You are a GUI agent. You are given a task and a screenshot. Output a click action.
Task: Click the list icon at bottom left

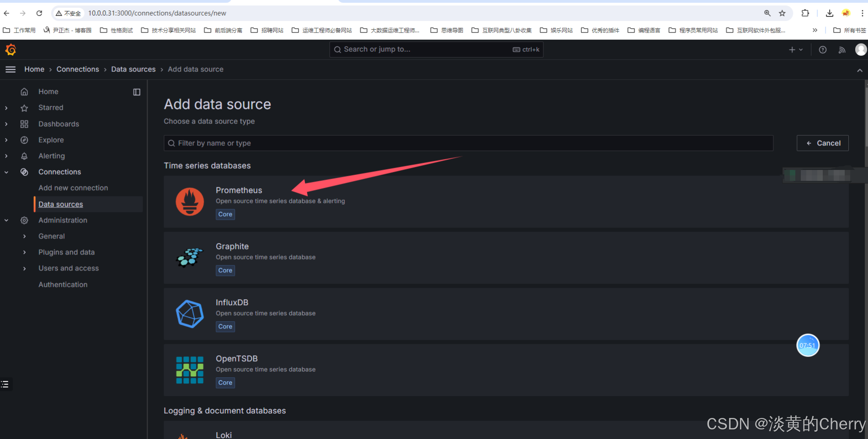(5, 384)
